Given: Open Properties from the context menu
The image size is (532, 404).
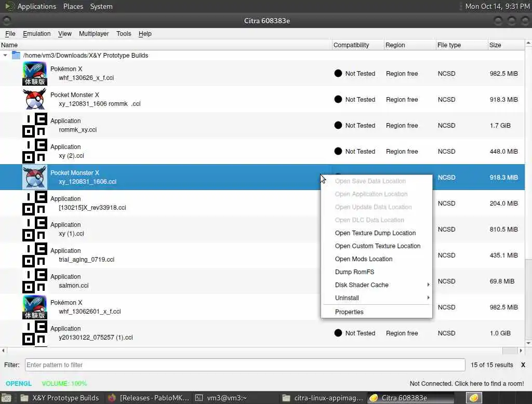Looking at the screenshot, I should 377,312.
